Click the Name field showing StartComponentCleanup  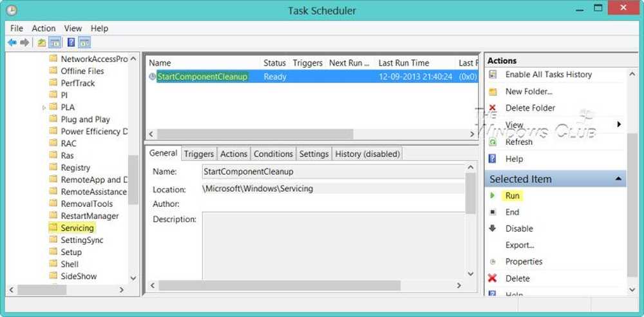(x=334, y=172)
